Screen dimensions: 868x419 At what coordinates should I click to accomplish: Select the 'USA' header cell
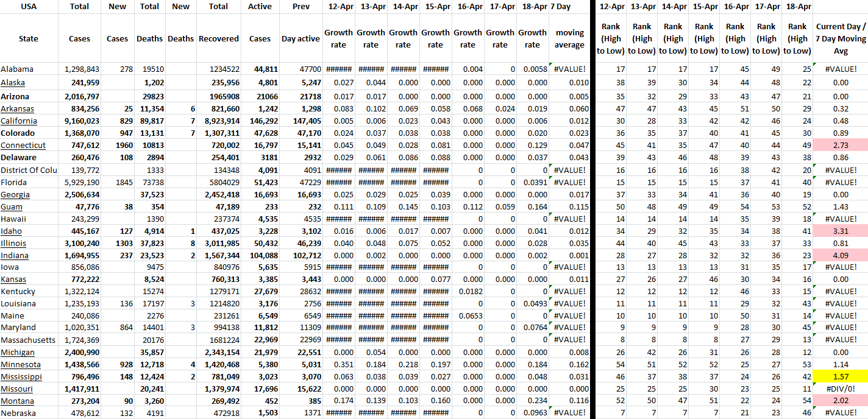[29, 7]
